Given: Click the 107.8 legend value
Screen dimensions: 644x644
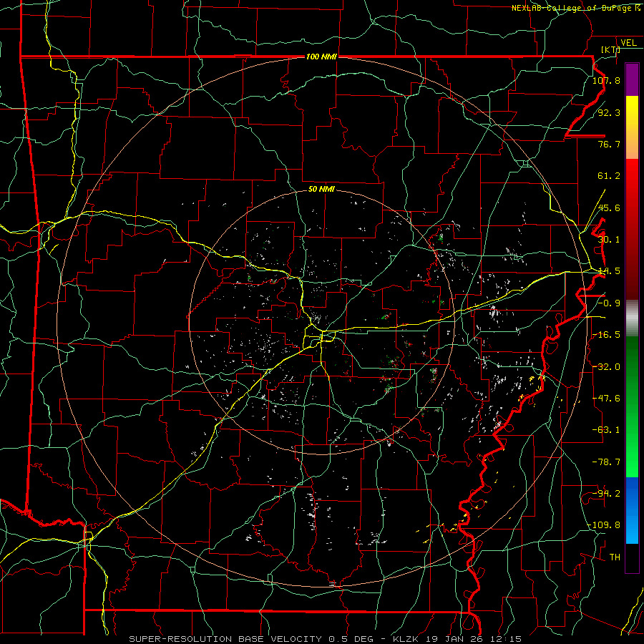Looking at the screenshot, I should click(x=606, y=80).
